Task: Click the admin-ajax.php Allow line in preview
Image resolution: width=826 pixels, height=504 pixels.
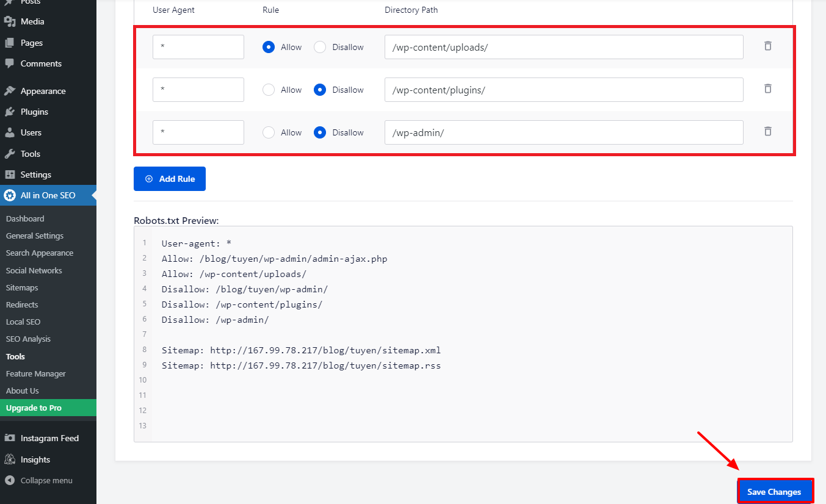Action: 274,259
